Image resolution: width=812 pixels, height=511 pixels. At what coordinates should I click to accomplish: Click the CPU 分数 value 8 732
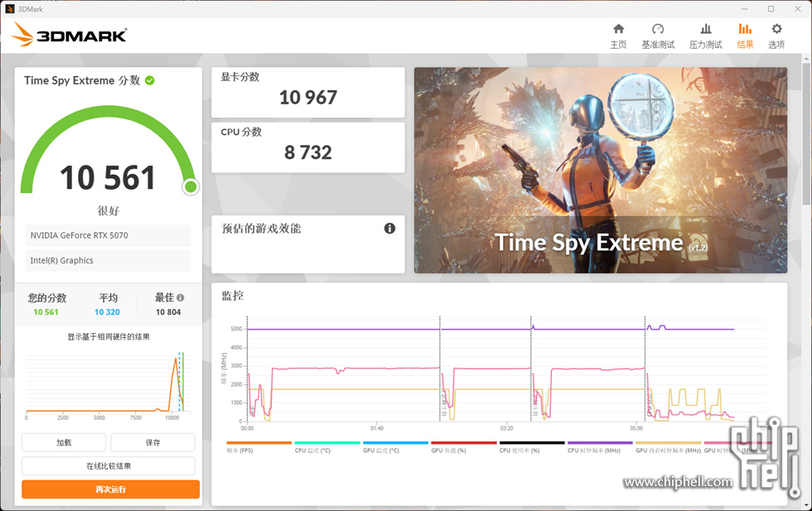308,152
